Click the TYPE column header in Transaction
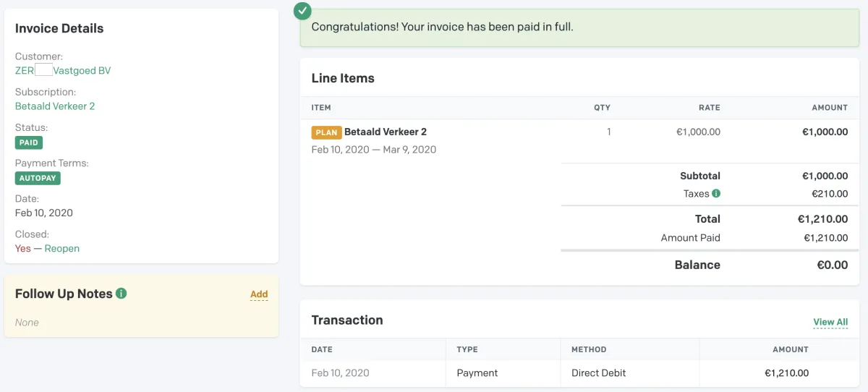The width and height of the screenshot is (868, 392). (467, 349)
